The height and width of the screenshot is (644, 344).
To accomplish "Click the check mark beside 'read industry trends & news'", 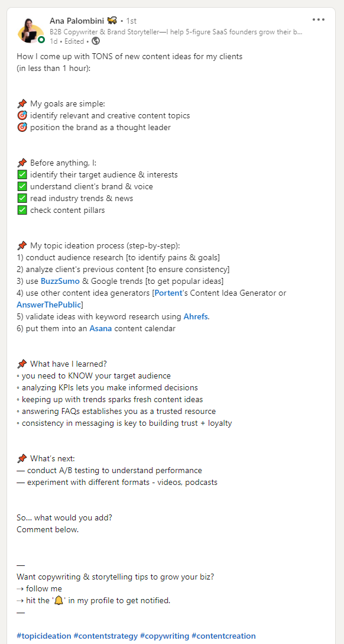I will click(x=22, y=198).
